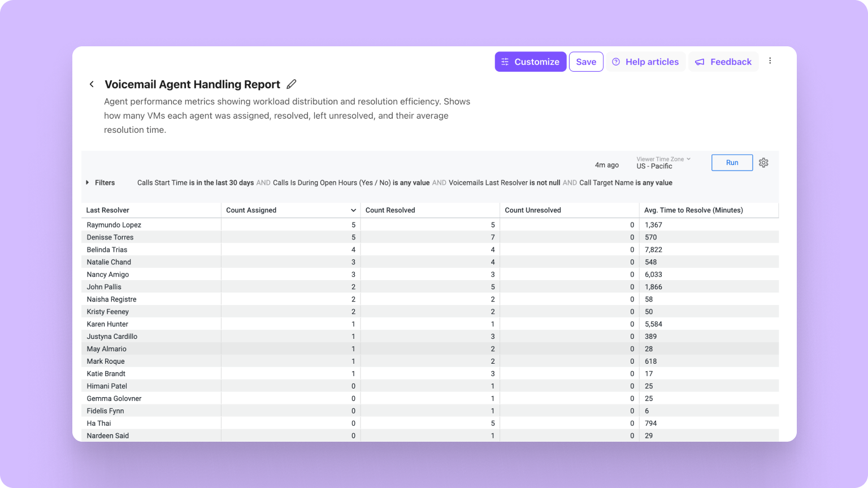Click the pencil icon to rename the report
This screenshot has height=488, width=868.
coord(292,84)
